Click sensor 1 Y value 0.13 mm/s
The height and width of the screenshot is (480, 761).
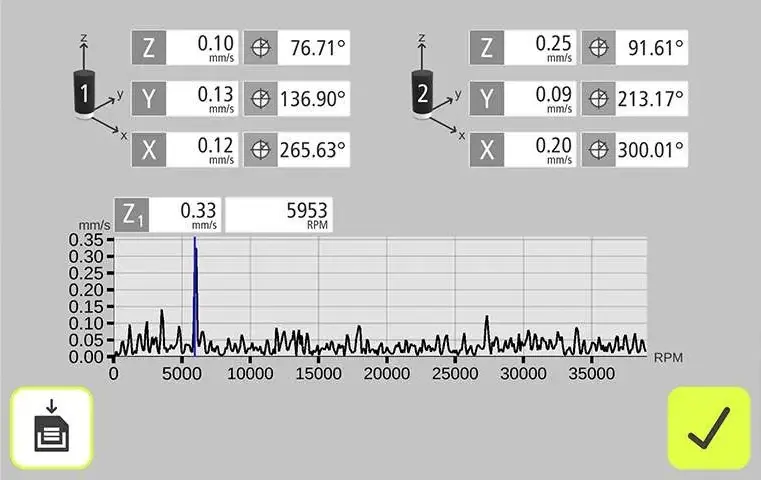tap(202, 99)
